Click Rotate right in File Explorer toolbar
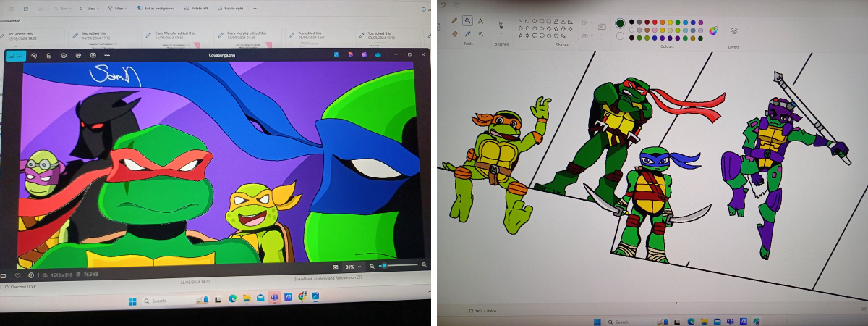This screenshot has height=326, width=868. [230, 8]
